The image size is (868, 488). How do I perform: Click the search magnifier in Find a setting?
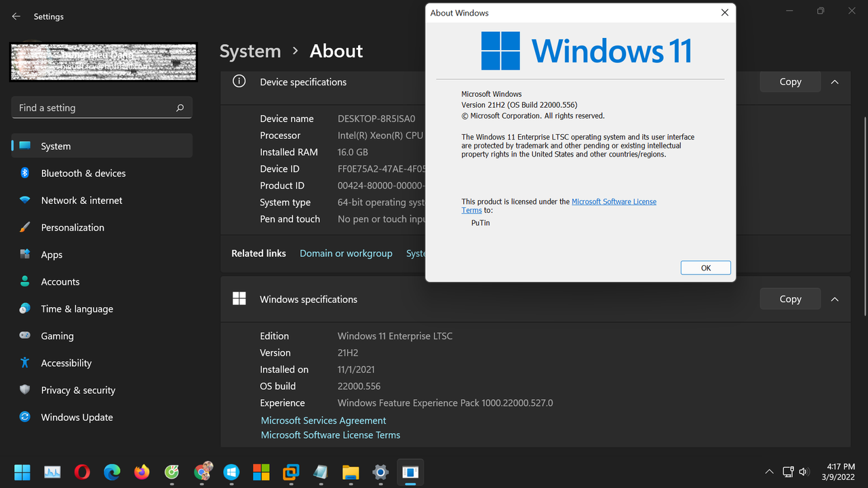click(x=180, y=108)
